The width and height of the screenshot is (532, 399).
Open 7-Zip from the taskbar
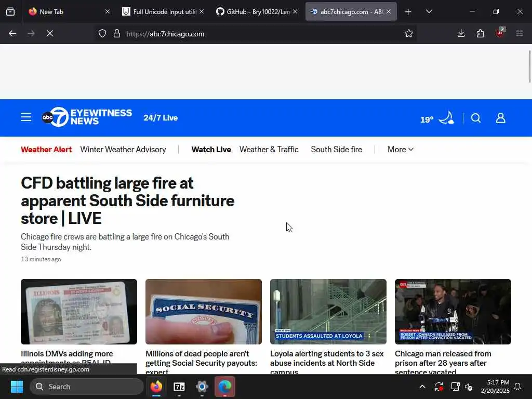pyautogui.click(x=179, y=387)
